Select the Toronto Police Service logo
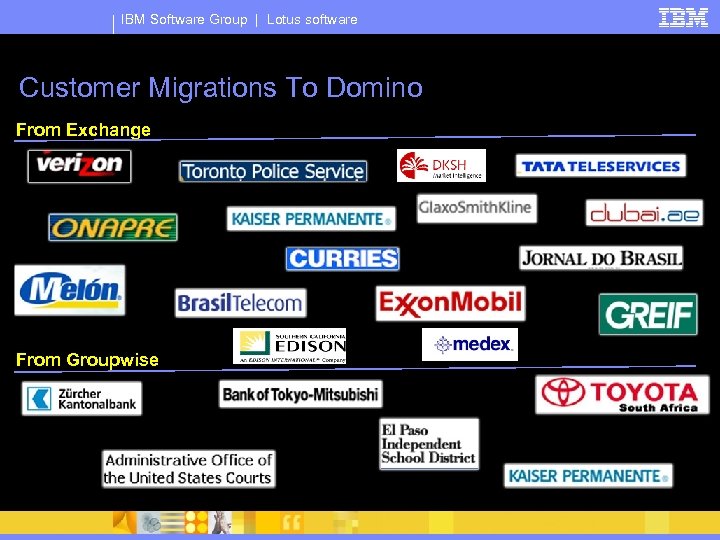 coord(273,171)
